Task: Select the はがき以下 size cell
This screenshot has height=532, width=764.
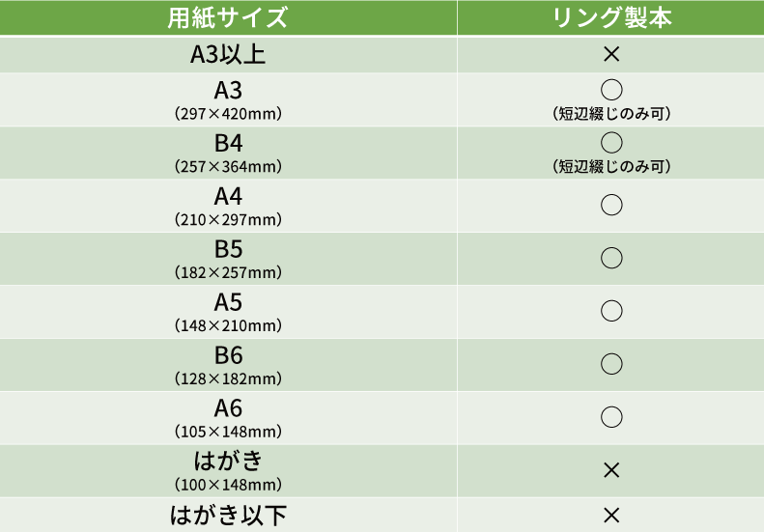Action: [x=228, y=515]
